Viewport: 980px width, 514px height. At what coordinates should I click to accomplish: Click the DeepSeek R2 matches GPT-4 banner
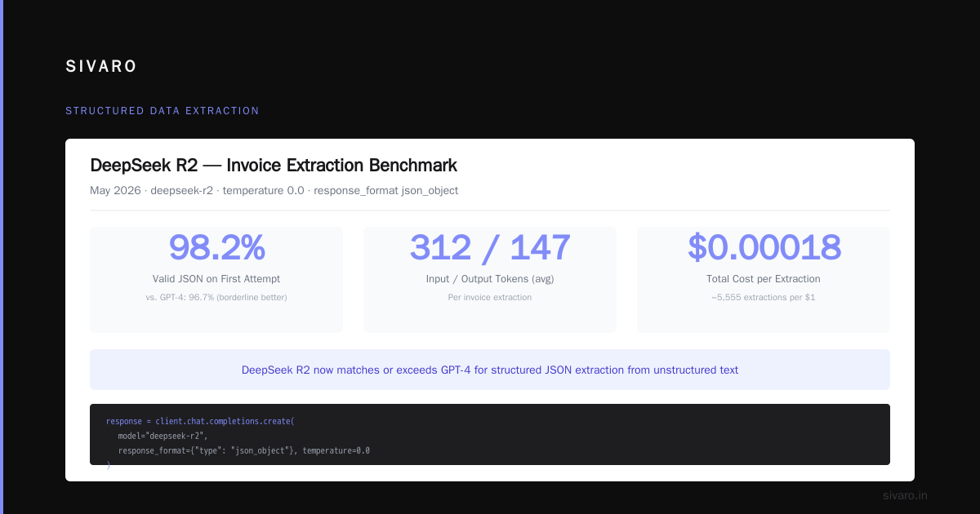tap(490, 370)
